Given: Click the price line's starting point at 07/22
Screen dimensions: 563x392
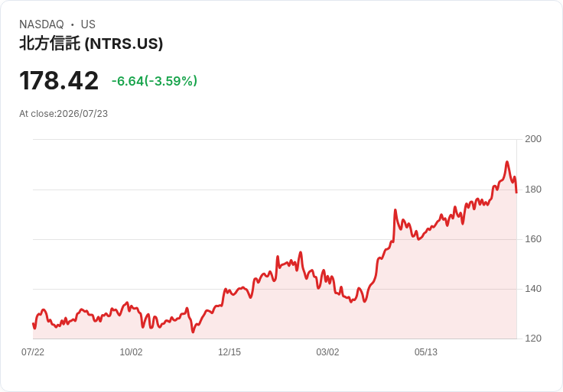Looking at the screenshot, I should [x=33, y=324].
